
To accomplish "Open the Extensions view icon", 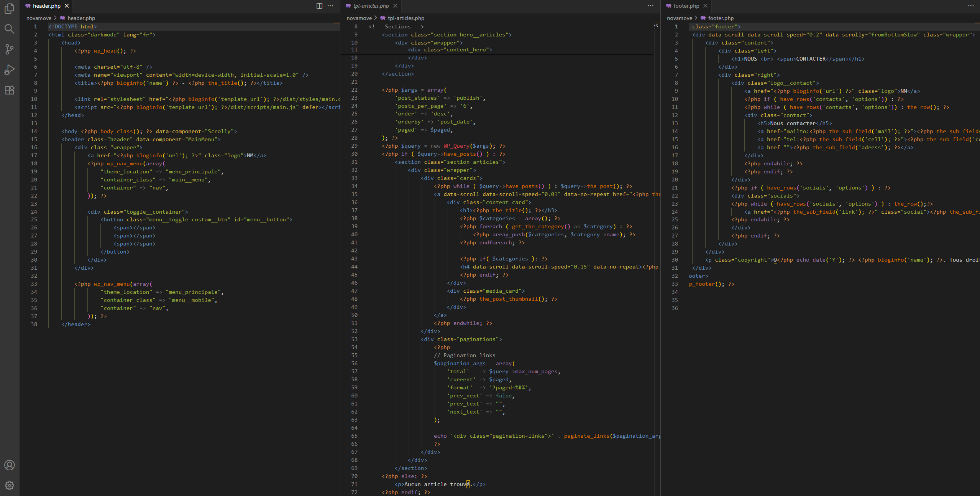I will tap(10, 90).
